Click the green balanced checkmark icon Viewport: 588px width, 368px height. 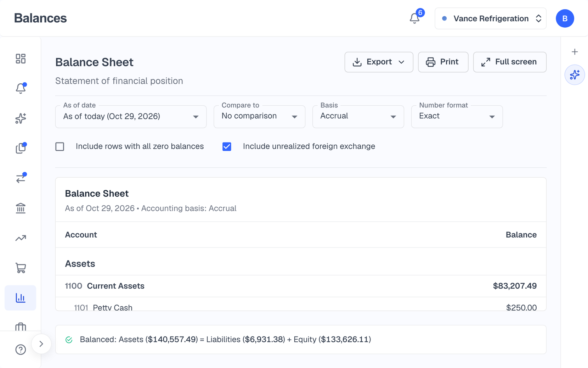[69, 340]
